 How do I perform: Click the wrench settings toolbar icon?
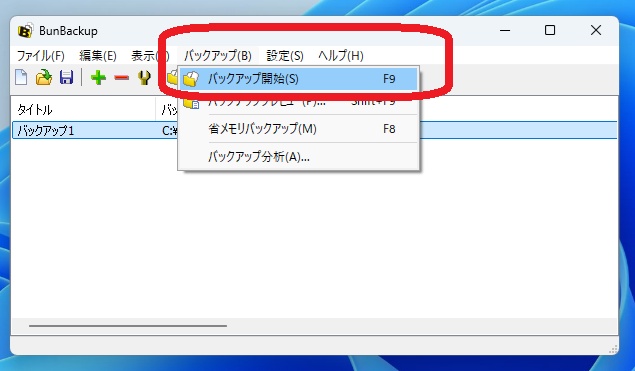pyautogui.click(x=144, y=77)
